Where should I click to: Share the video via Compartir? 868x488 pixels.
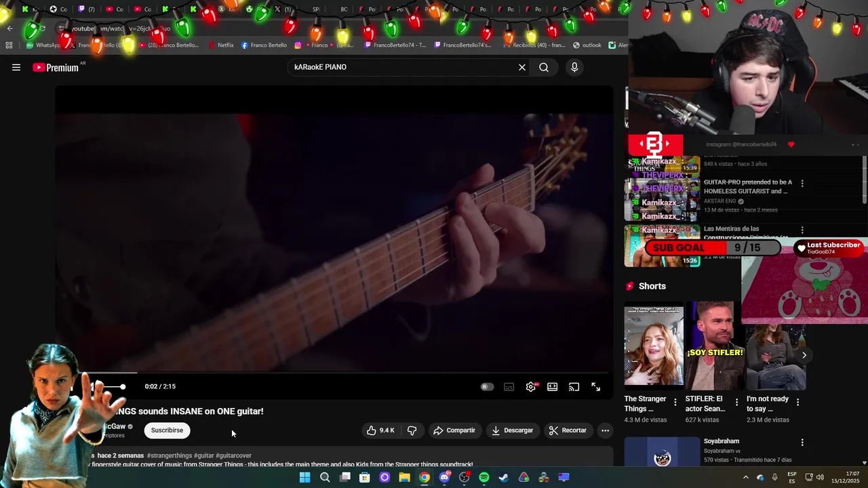click(x=454, y=430)
